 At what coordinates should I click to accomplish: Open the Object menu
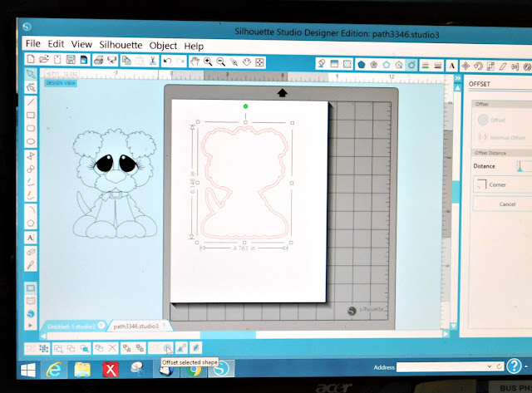(x=163, y=46)
